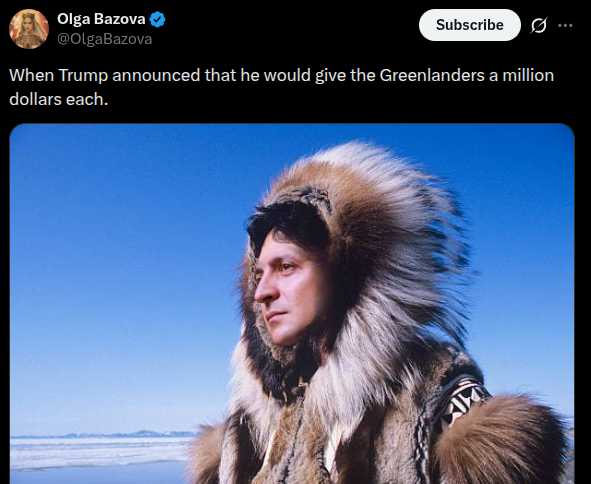
Task: Enlarge the image with blue sky background
Action: point(292,304)
